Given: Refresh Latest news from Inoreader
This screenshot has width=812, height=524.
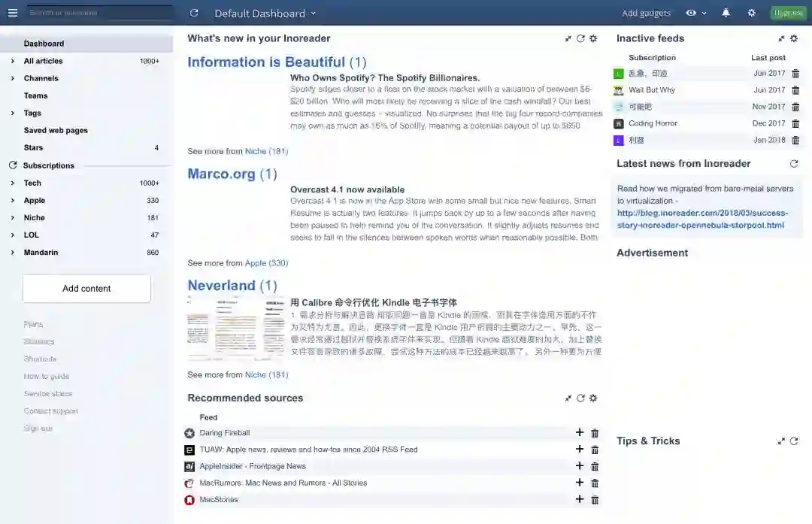Looking at the screenshot, I should [x=794, y=164].
